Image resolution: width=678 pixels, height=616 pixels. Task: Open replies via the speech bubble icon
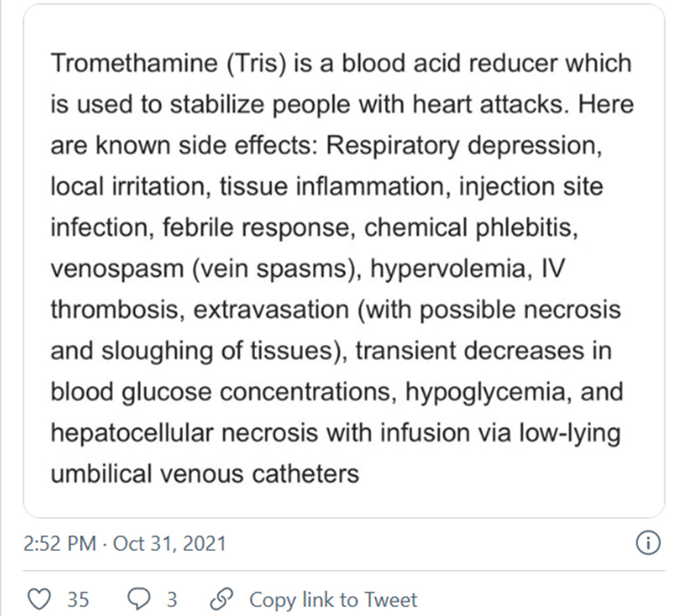coord(139,599)
